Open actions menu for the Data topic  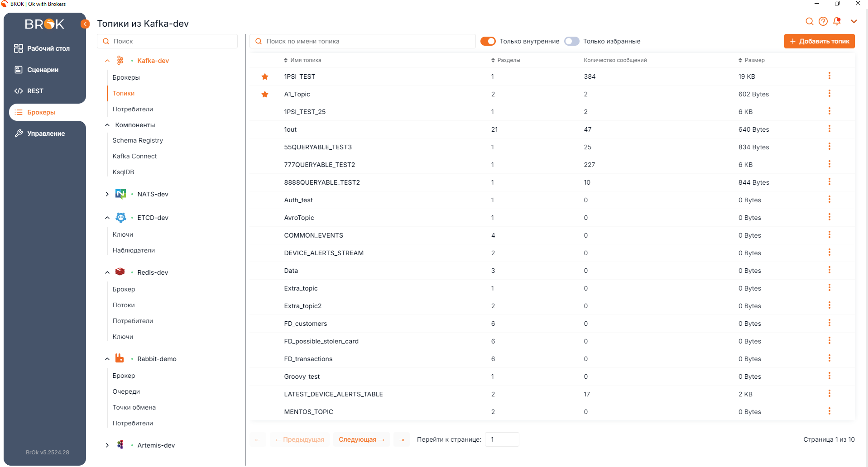click(x=829, y=270)
